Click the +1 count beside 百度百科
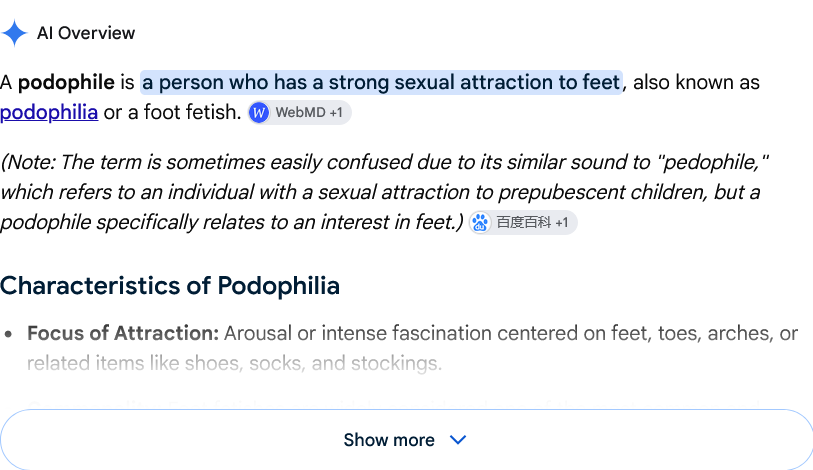Image resolution: width=813 pixels, height=470 pixels. (562, 223)
